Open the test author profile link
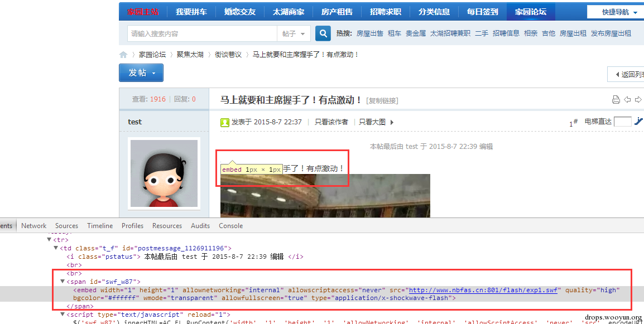 coord(134,122)
